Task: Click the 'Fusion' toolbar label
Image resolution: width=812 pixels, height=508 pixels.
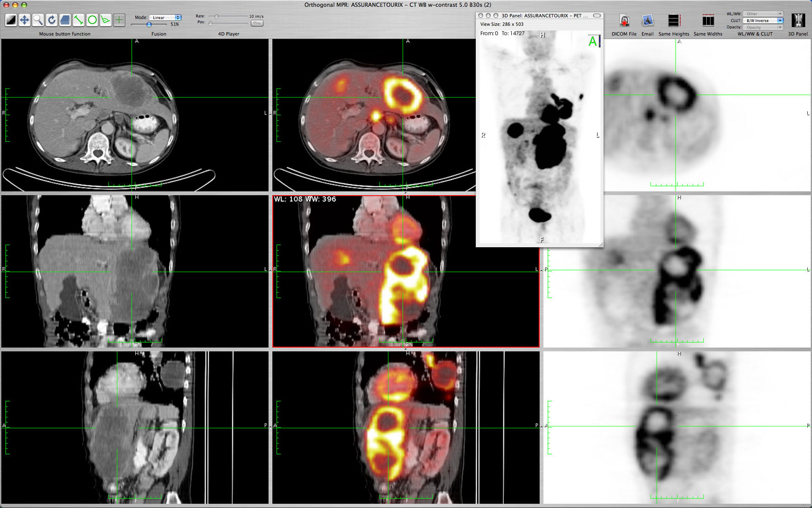Action: (159, 34)
